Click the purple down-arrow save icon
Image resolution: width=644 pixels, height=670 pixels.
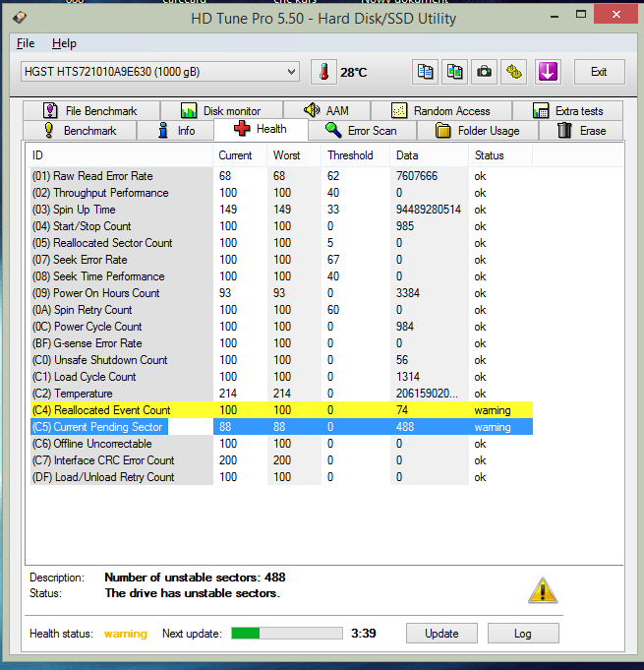tap(548, 72)
